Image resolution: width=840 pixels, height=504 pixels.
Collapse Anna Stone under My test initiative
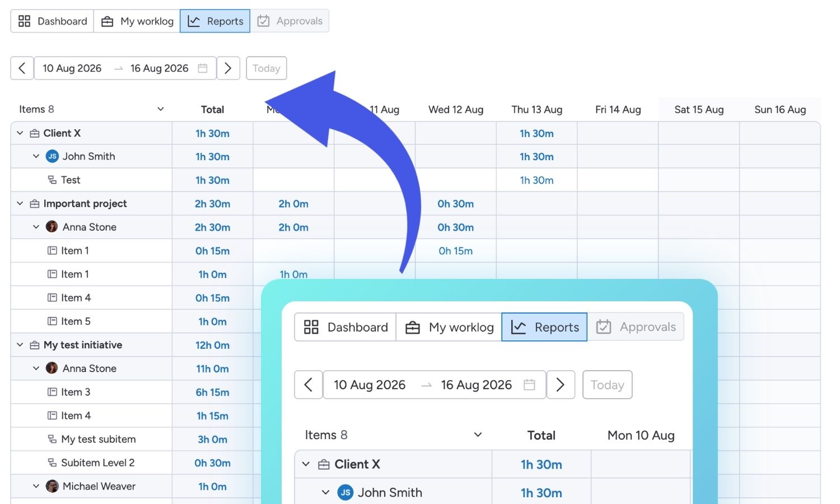[x=36, y=368]
